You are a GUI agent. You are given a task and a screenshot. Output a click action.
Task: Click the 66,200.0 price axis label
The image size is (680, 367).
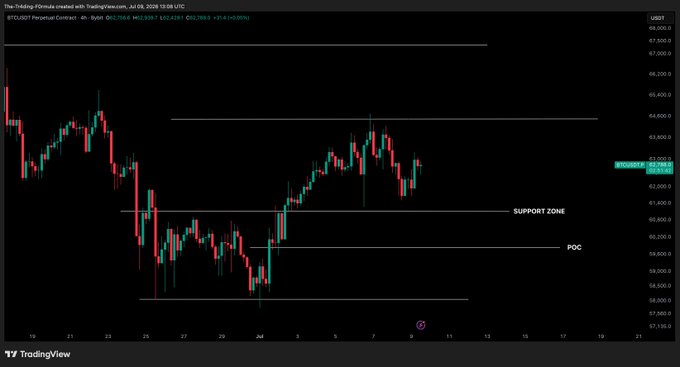pyautogui.click(x=660, y=74)
